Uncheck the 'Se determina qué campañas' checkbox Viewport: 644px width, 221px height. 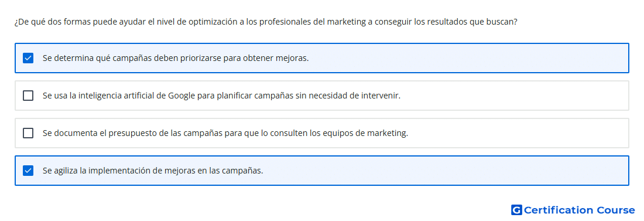tap(28, 58)
